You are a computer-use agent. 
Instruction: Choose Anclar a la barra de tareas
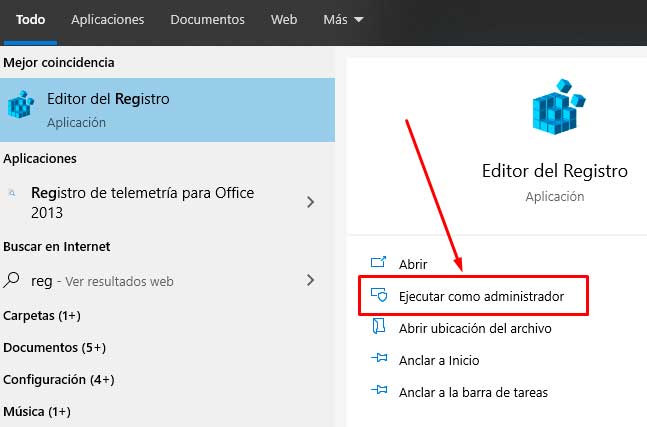click(x=473, y=392)
